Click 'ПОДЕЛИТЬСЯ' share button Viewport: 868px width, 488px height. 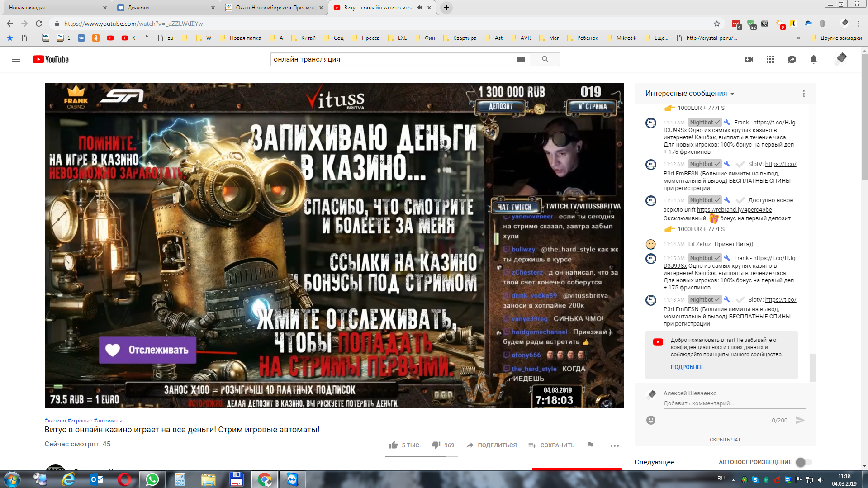point(492,445)
